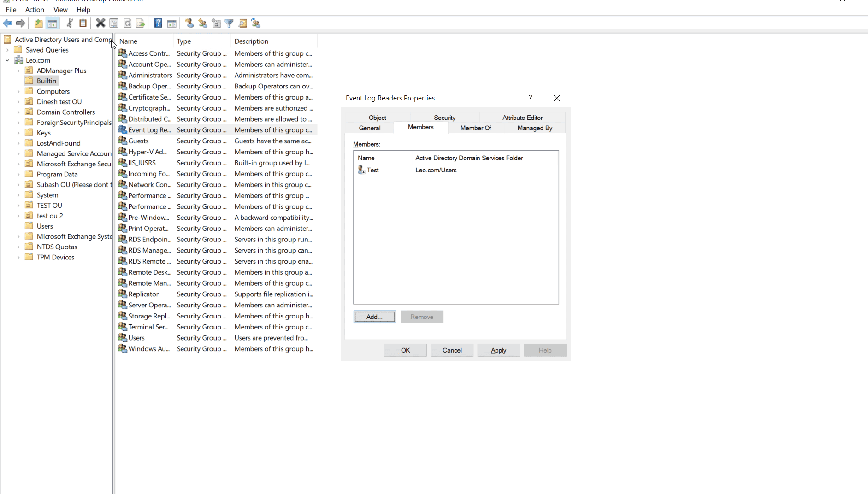Expand the NTDS Quotas node
The width and height of the screenshot is (868, 494).
pos(18,247)
